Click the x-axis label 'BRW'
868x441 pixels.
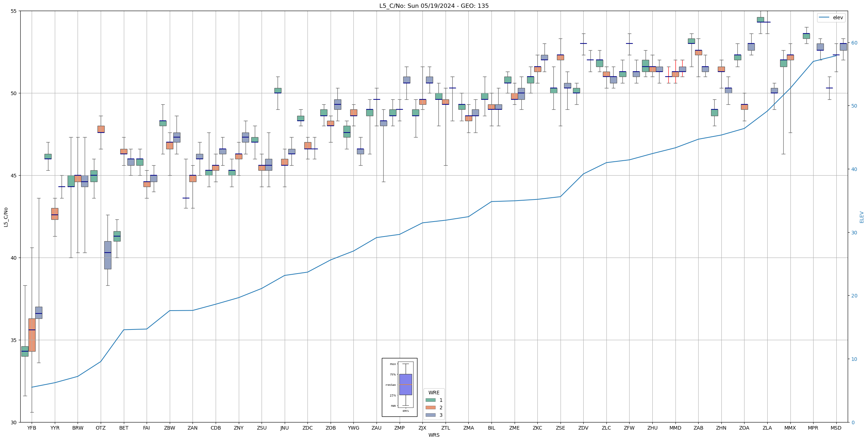(78, 428)
